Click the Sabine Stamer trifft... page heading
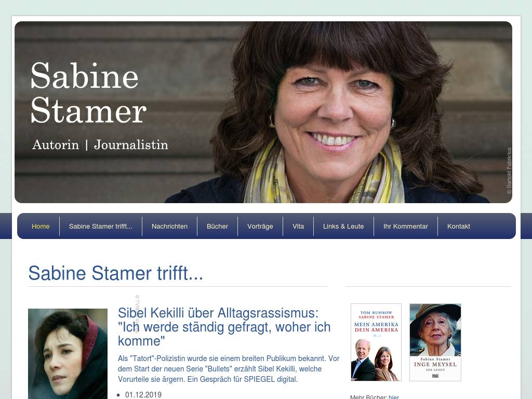The width and height of the screenshot is (532, 399). coord(116,273)
